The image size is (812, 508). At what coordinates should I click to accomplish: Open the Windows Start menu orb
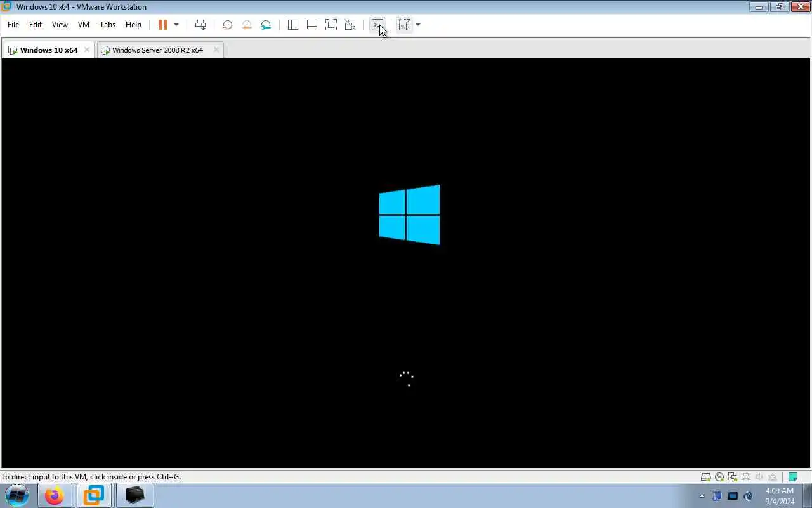17,495
